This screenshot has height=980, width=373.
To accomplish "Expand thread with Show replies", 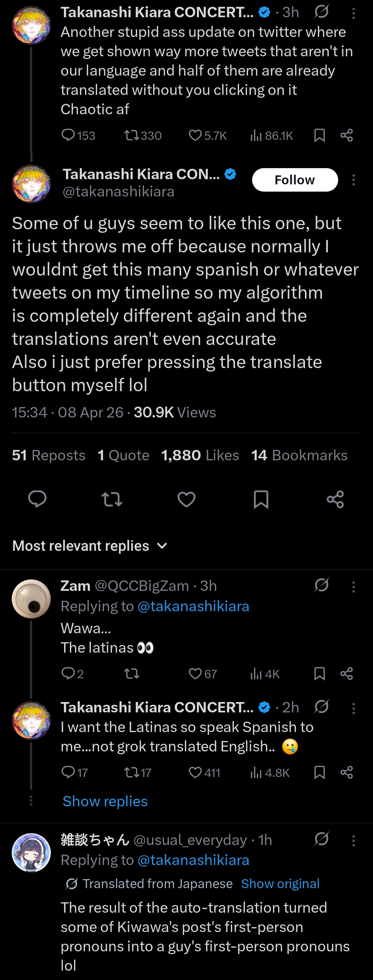I will point(105,801).
